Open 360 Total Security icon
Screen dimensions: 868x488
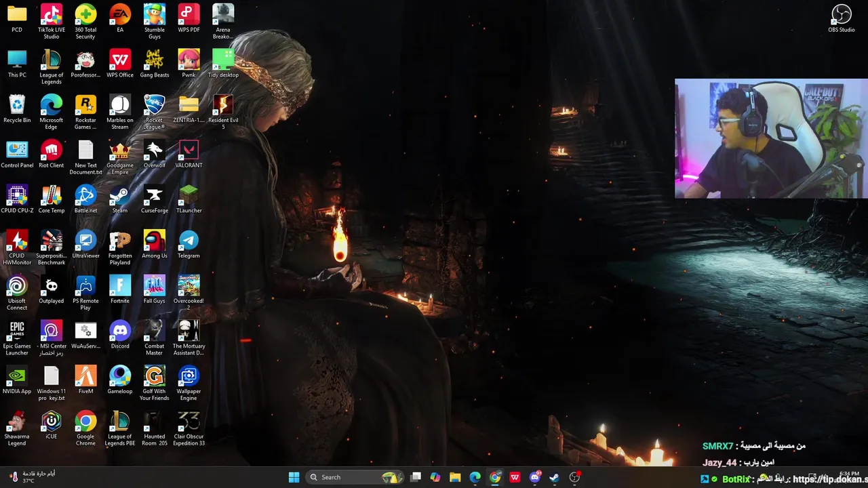tap(85, 21)
